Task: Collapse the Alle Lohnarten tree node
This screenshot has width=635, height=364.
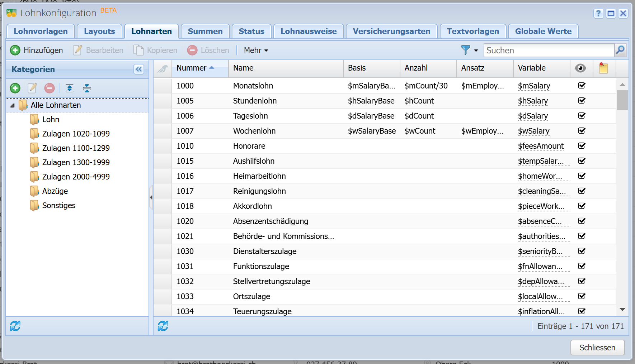Action: [x=13, y=105]
